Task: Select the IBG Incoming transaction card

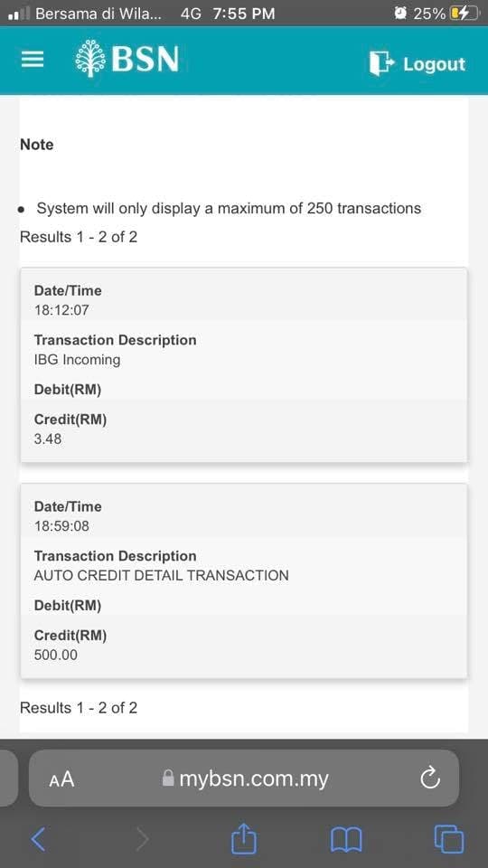Action: [244, 364]
